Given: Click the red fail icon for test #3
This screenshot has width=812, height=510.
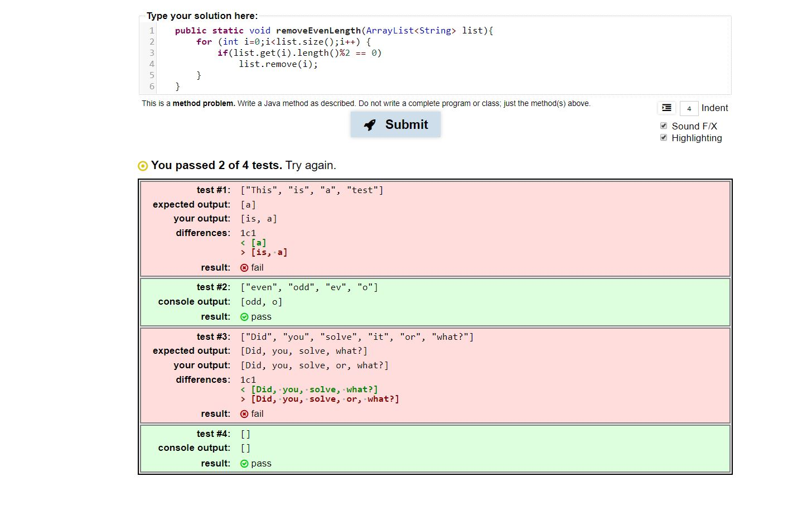Looking at the screenshot, I should pyautogui.click(x=244, y=414).
